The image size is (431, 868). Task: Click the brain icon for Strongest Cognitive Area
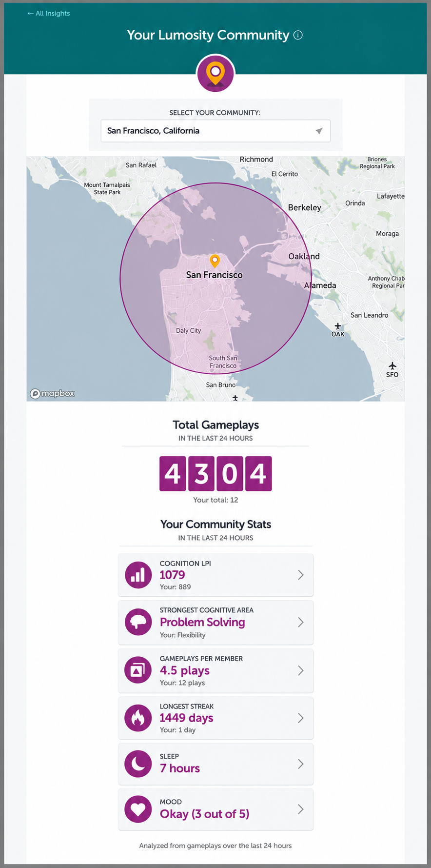click(x=138, y=622)
